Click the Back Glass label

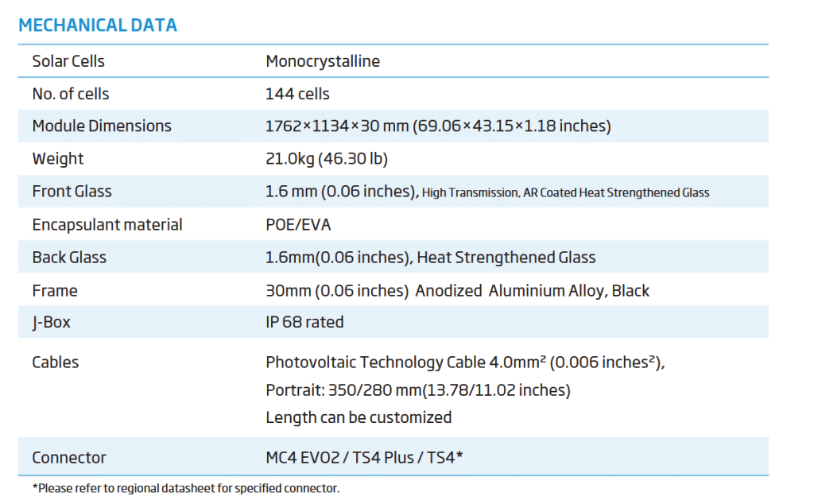coord(69,258)
